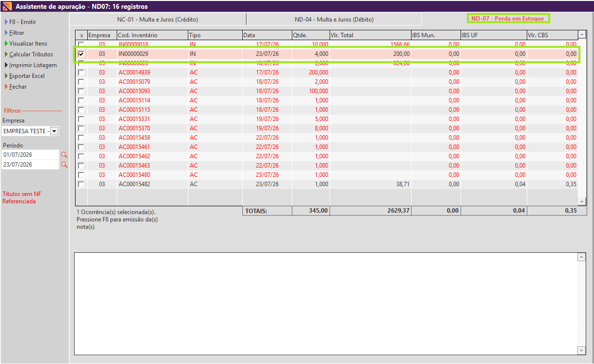Screen dimensions: 594x364
Task: Tick the checkbox for AC00015114
Action: (81, 100)
